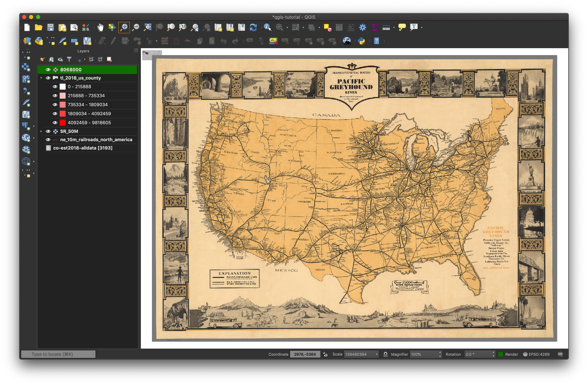Click the Refresh map icon
Screen dimensions: 588x385
[254, 27]
